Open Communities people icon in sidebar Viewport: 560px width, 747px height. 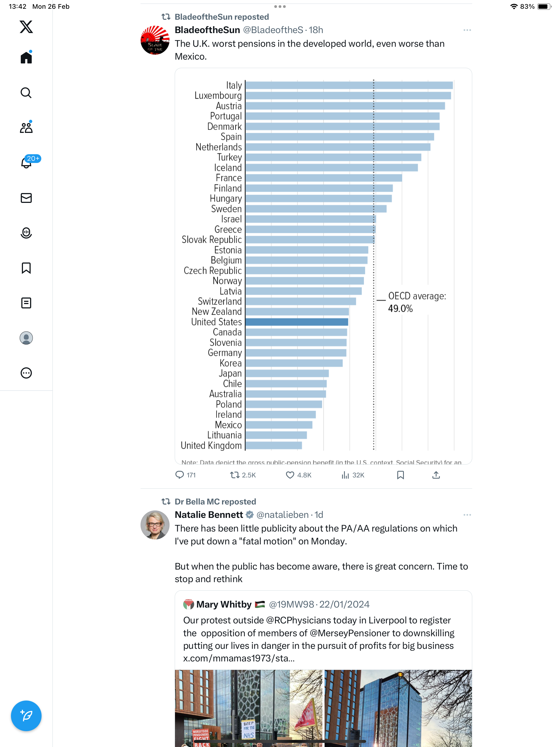point(26,127)
